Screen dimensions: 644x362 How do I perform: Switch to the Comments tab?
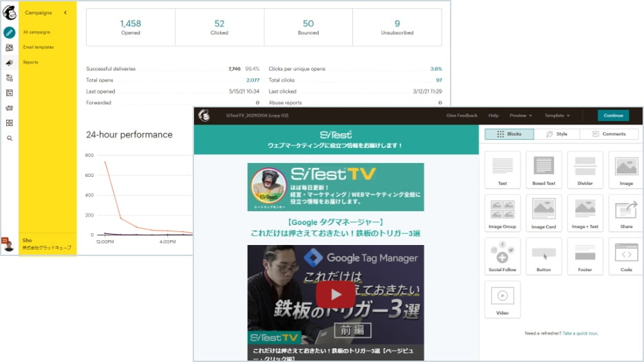pos(609,134)
